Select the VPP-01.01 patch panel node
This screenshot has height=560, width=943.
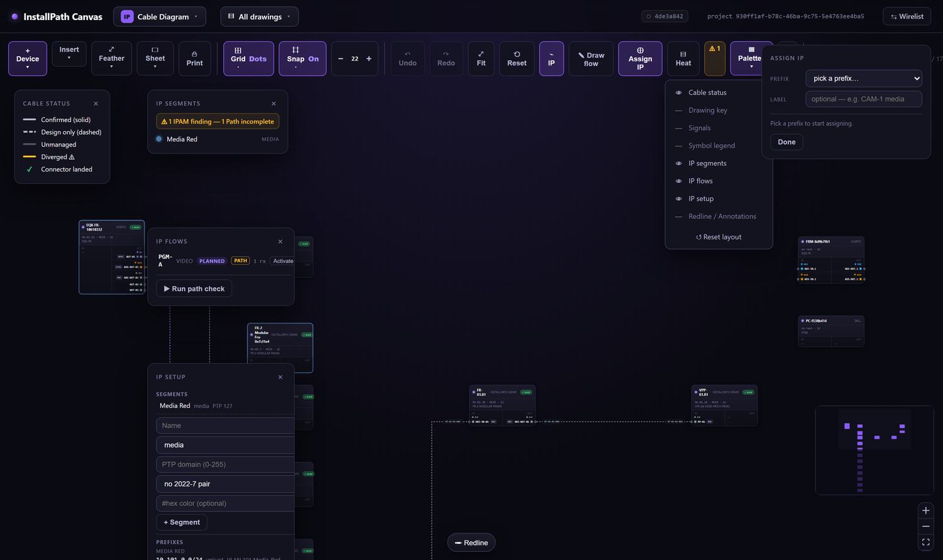point(724,405)
